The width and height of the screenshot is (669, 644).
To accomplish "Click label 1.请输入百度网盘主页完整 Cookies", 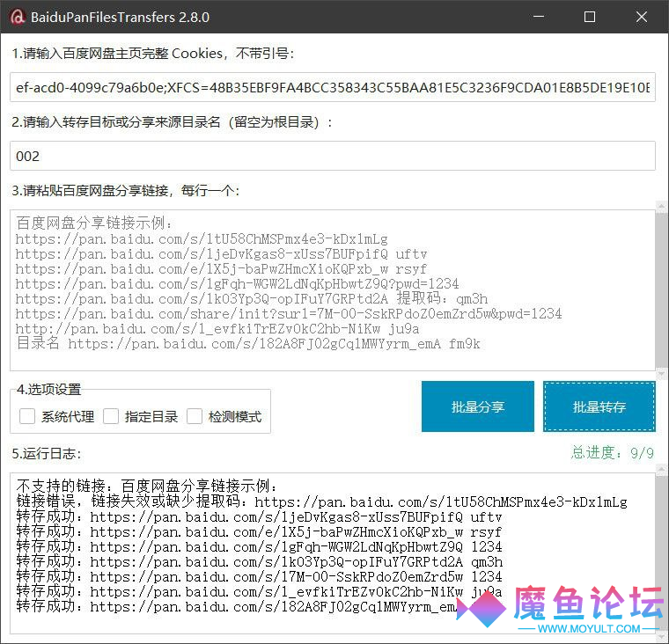I will 153,54.
